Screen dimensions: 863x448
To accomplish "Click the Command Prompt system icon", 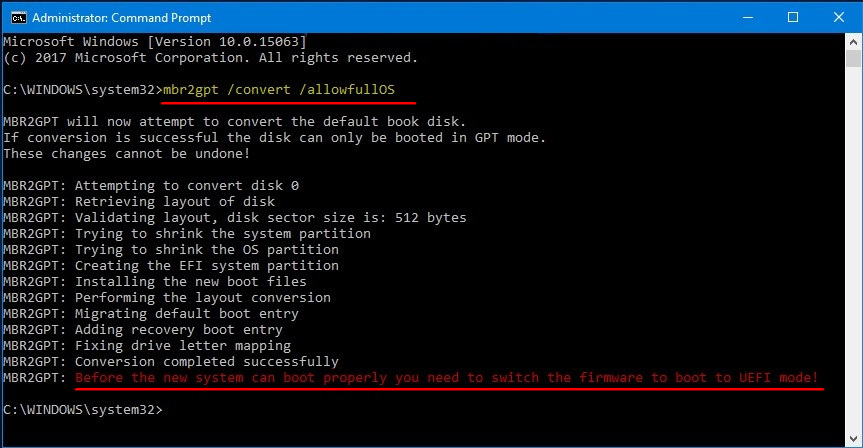I will point(19,18).
